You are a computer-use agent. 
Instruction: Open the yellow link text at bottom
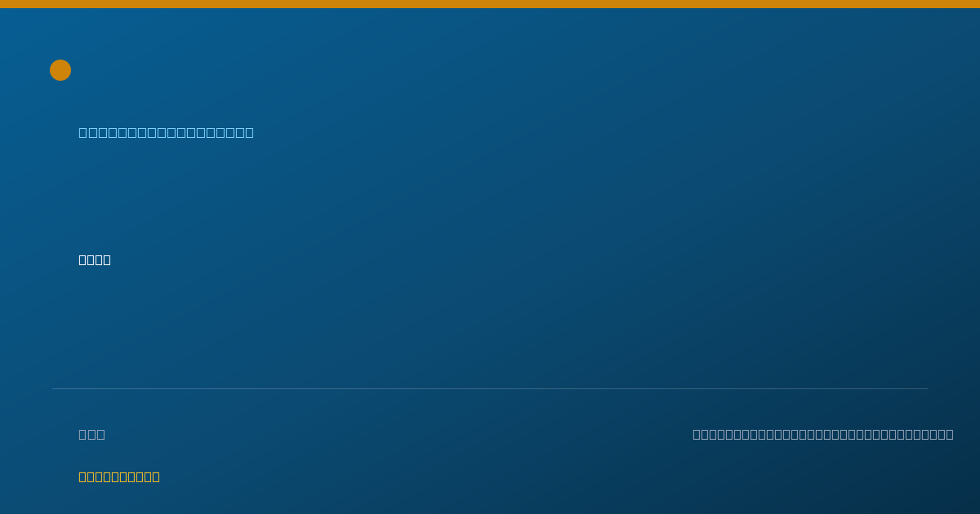[x=119, y=476]
